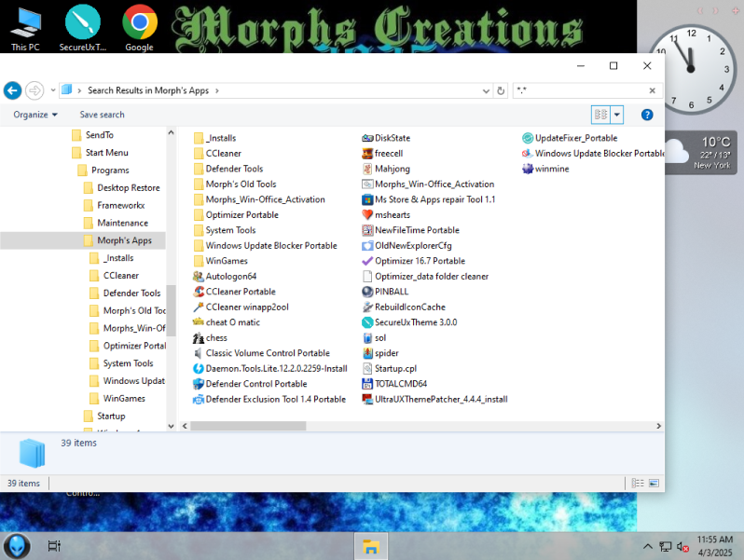Screen dimensions: 744x560
Task: Refresh the search results
Action: (x=501, y=90)
